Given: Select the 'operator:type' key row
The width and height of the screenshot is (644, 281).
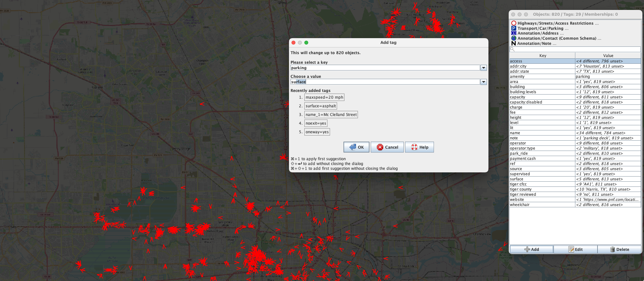Looking at the screenshot, I should [x=542, y=148].
